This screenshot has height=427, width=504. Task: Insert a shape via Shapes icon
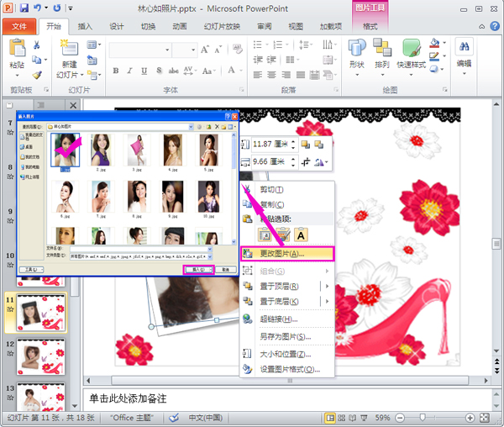pos(357,48)
